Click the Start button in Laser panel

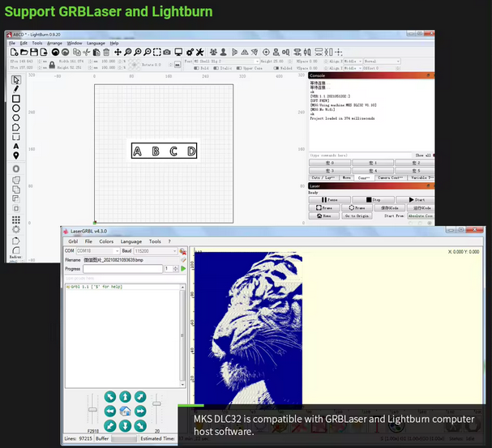click(x=416, y=199)
